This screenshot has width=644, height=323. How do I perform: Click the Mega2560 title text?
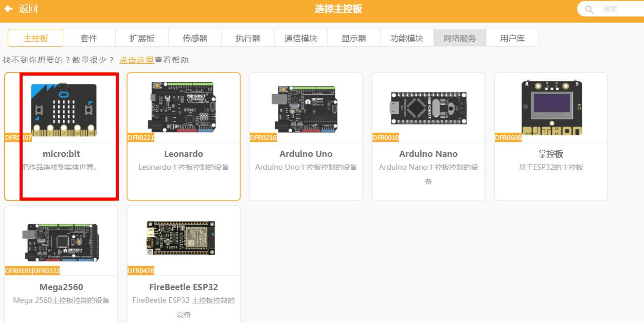point(61,287)
